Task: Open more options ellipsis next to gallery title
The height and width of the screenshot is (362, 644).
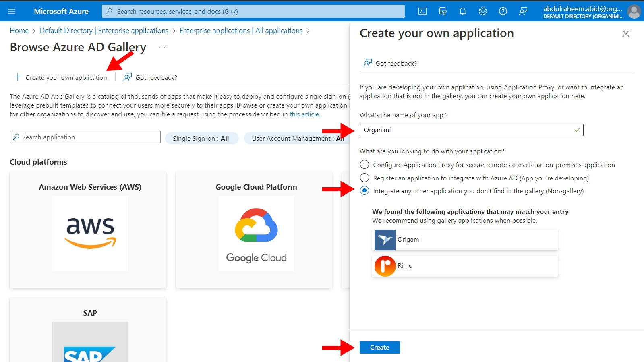Action: point(162,48)
